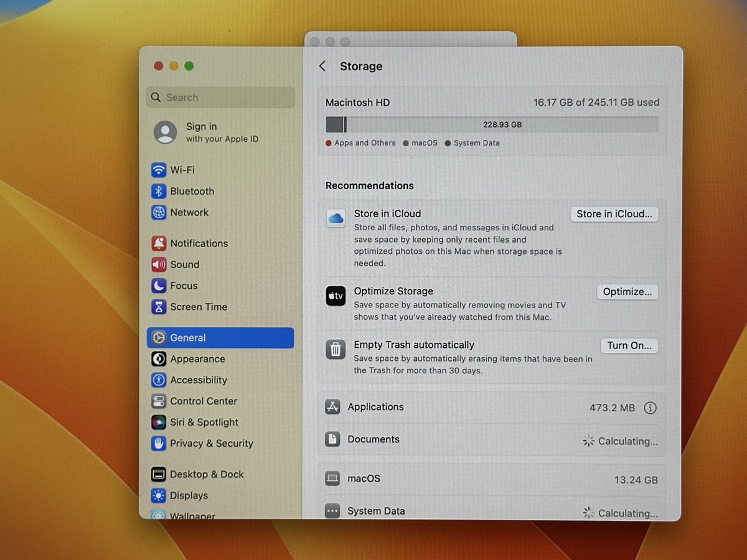Click in the Search field

point(220,98)
